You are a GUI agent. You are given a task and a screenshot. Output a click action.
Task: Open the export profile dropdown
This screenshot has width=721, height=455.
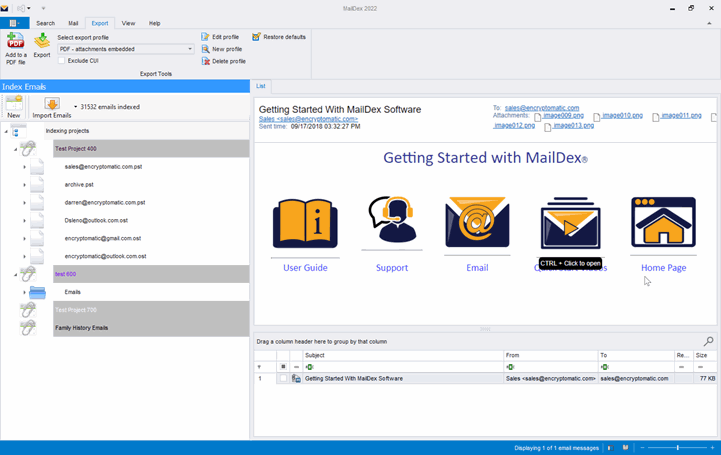coord(190,49)
